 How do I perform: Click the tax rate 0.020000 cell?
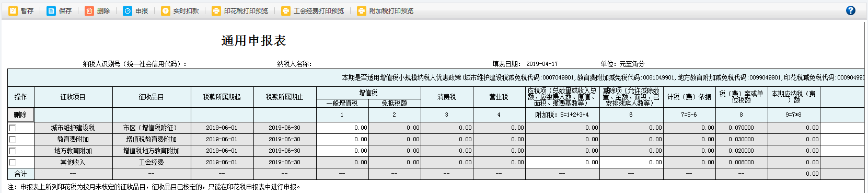(742, 151)
